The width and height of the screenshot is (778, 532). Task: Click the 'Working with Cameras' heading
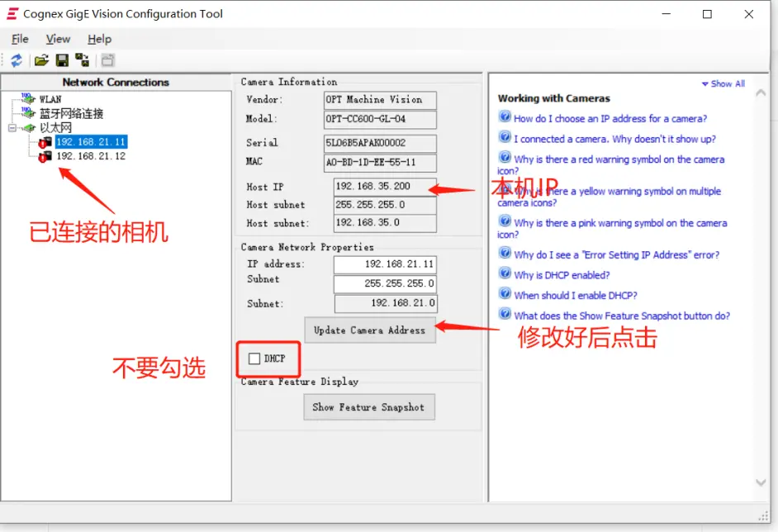553,98
